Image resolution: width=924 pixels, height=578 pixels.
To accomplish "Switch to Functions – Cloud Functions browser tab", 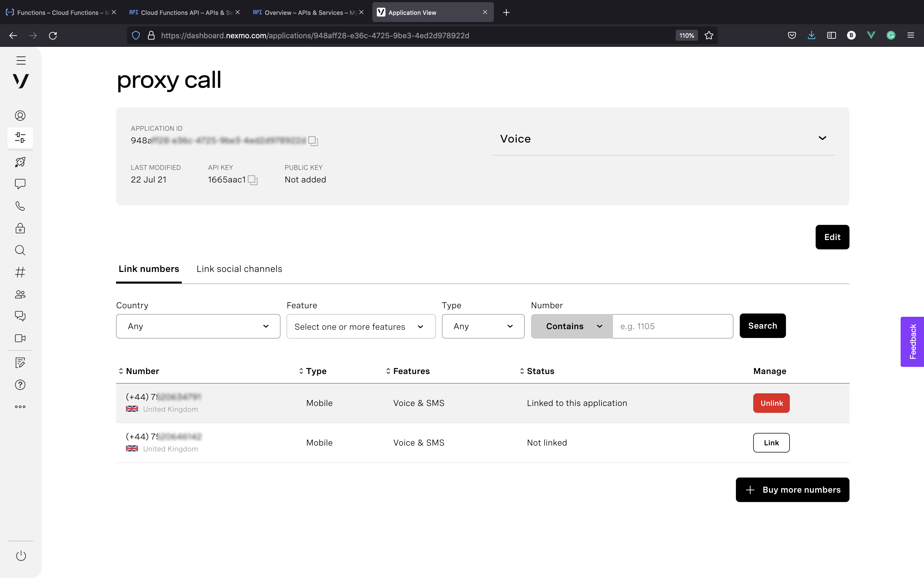I will coord(61,12).
